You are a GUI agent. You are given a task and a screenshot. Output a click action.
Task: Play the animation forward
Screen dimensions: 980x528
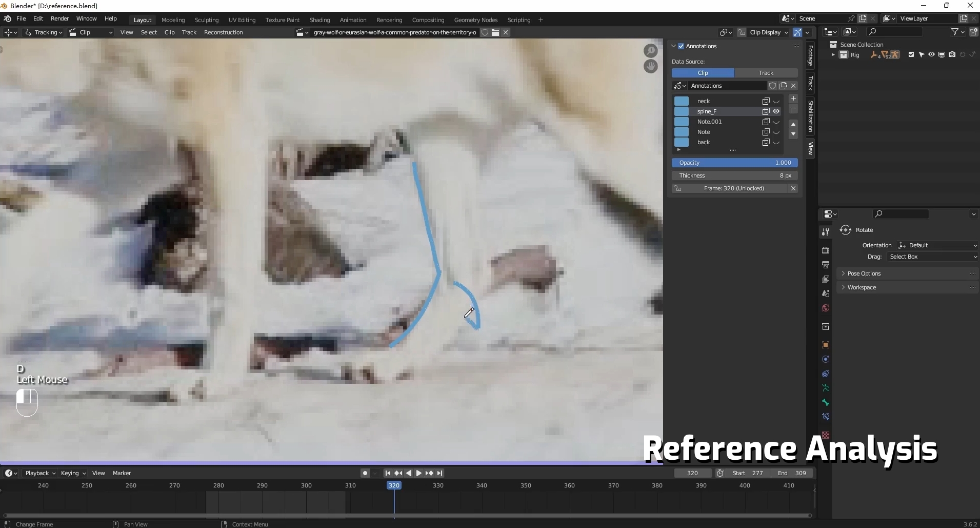point(419,473)
